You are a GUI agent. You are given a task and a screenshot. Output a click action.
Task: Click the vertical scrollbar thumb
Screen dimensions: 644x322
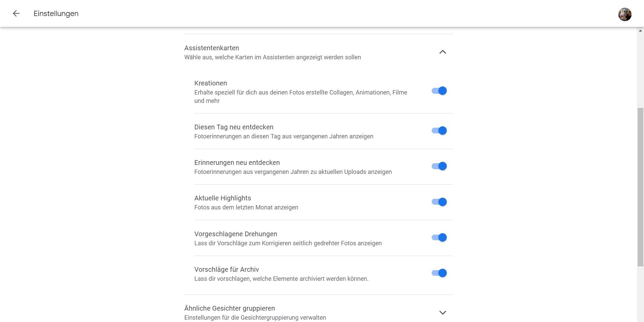640,187
